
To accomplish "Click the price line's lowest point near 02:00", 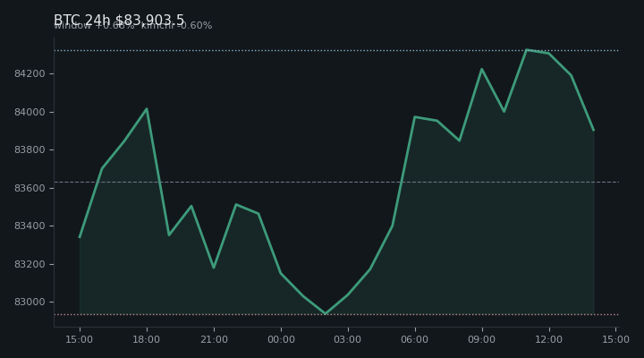I will coord(326,313).
